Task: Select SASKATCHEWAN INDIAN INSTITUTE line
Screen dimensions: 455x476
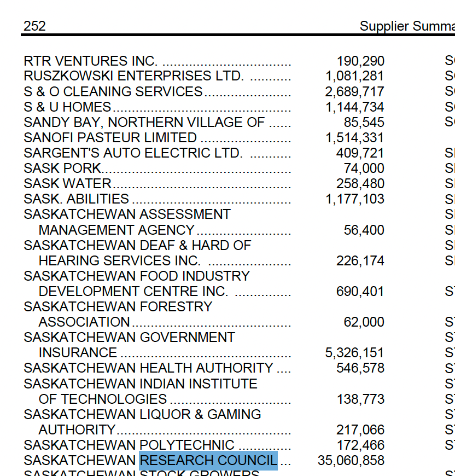Action: [141, 384]
